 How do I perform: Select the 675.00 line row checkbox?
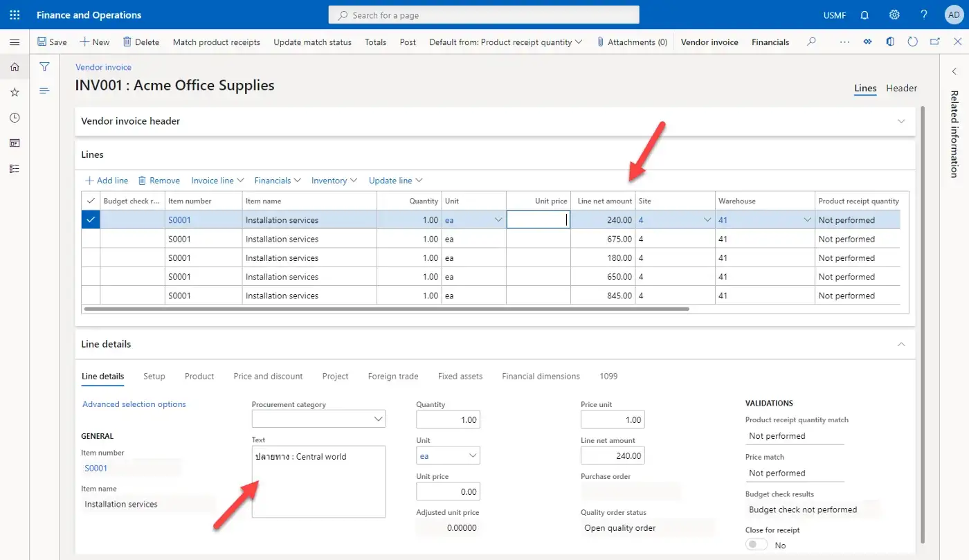[x=91, y=239]
